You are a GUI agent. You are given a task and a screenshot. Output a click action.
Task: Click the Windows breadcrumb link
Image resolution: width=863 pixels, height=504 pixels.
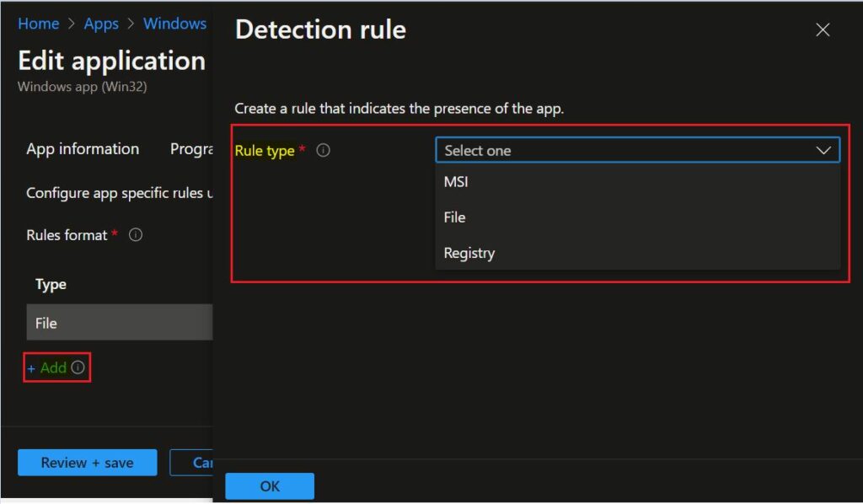(x=174, y=24)
